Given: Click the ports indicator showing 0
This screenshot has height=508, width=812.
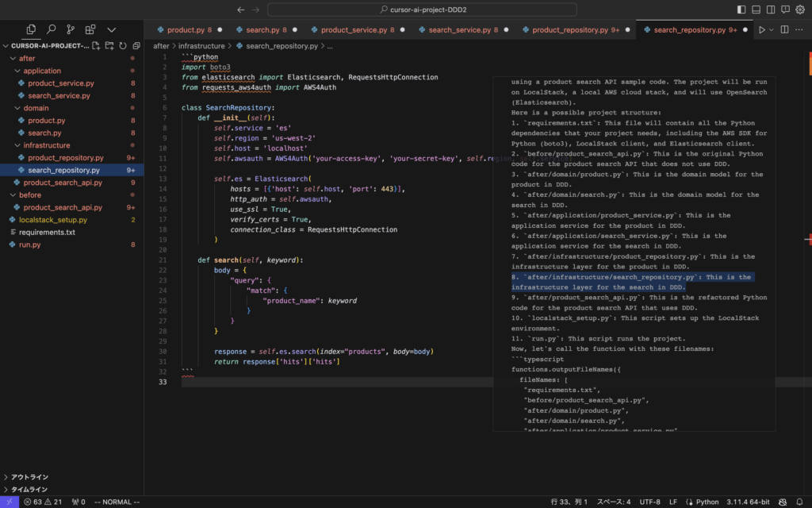Looking at the screenshot, I should [x=79, y=502].
